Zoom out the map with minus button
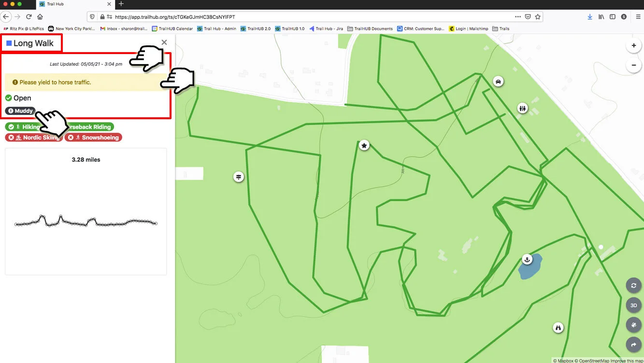 pyautogui.click(x=633, y=65)
